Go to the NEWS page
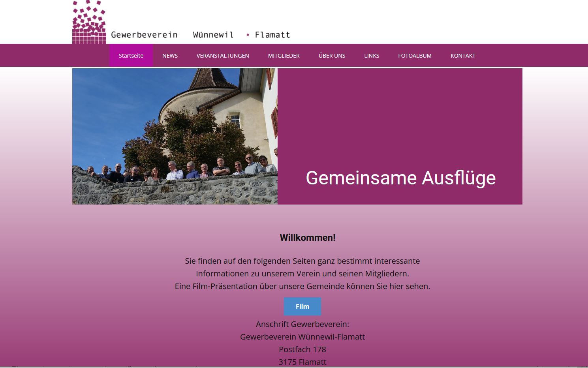The width and height of the screenshot is (588, 368). pos(170,55)
